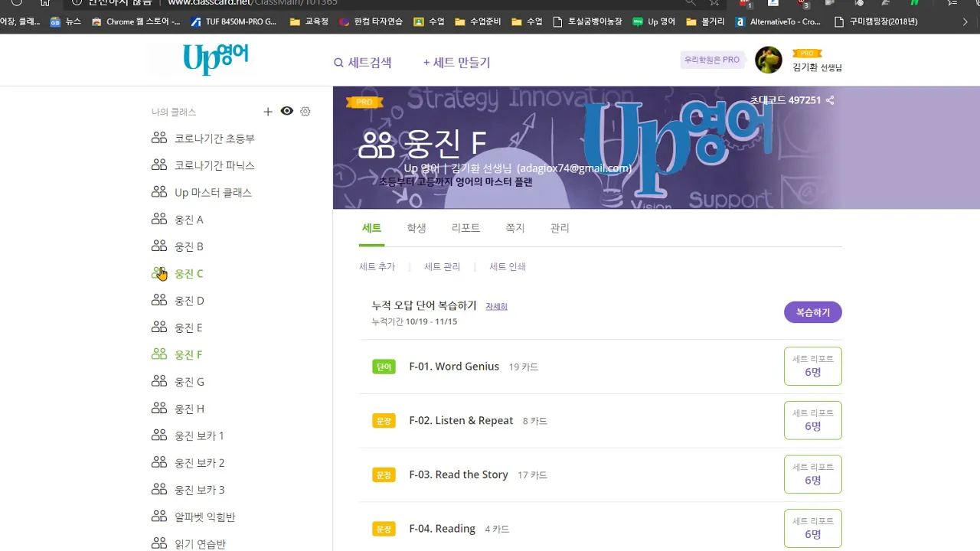Click the PRO ribbon above 김기환 선생님

pyautogui.click(x=807, y=54)
